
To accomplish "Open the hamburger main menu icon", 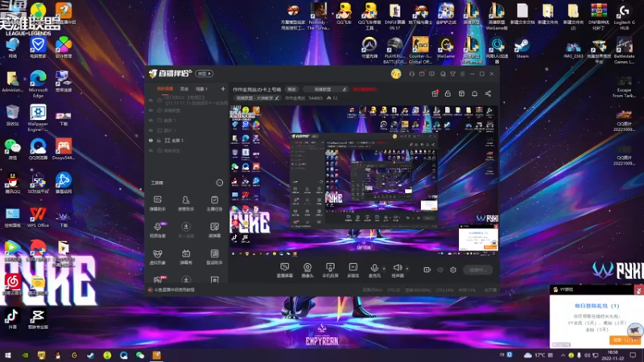I will click(x=462, y=74).
